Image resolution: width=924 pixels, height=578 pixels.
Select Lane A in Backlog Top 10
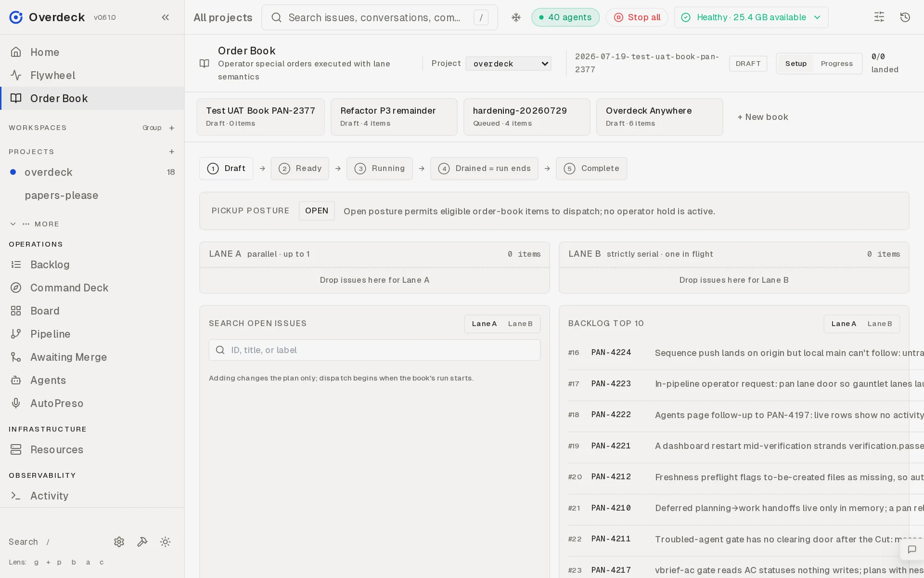click(x=844, y=324)
